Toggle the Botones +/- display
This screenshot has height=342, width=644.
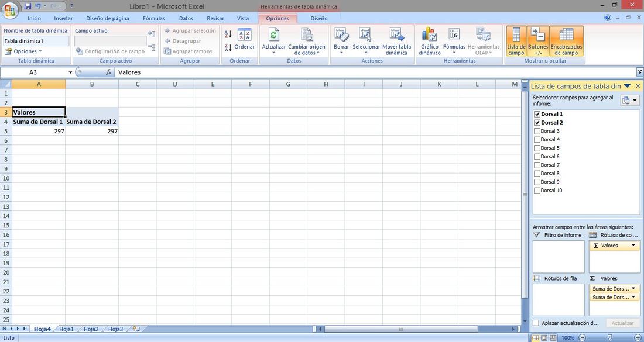coord(538,41)
